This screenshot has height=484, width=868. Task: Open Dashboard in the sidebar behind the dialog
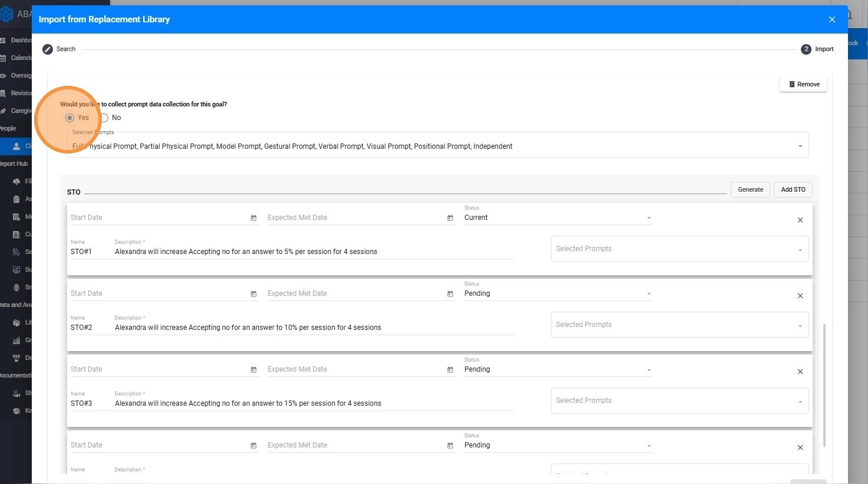pos(16,40)
